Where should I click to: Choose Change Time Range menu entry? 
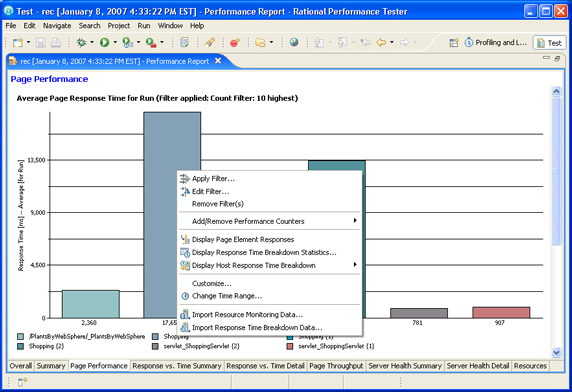point(270,296)
